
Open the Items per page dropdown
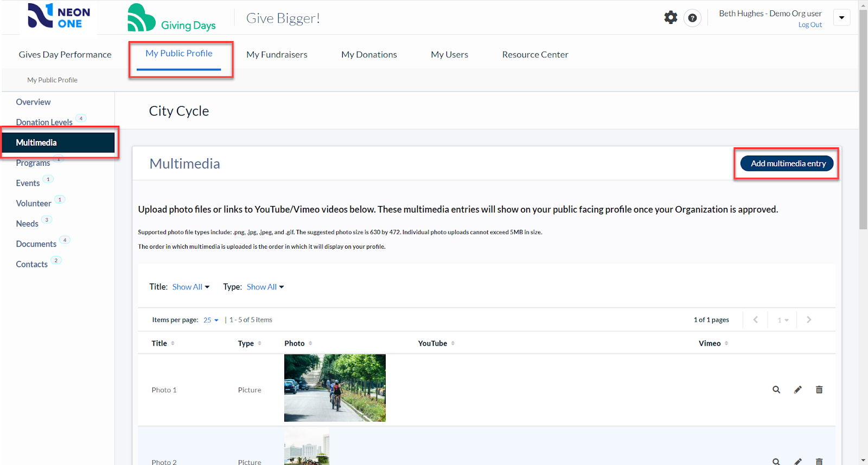pos(210,320)
